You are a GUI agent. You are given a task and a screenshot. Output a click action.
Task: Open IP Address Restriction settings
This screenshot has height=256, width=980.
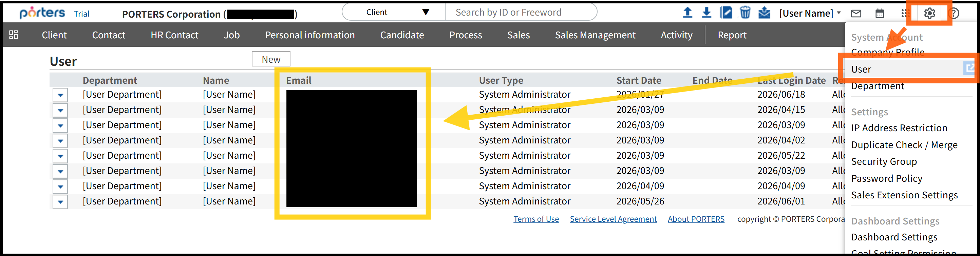(899, 128)
